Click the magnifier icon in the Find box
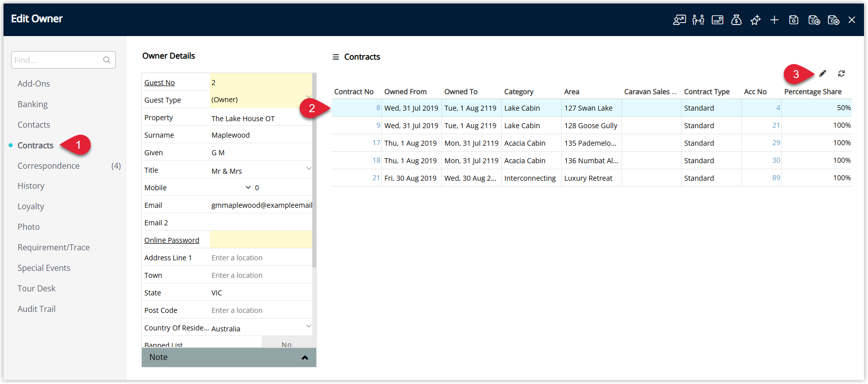The width and height of the screenshot is (868, 384). [107, 60]
